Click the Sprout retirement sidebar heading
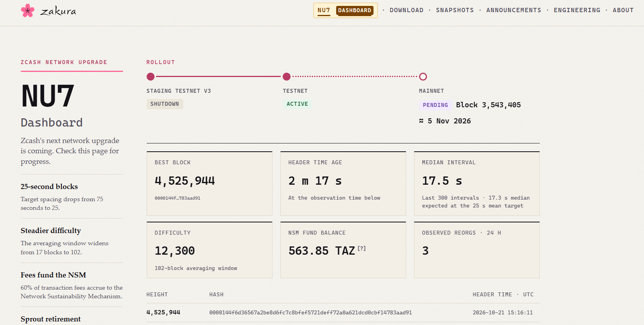644x325 pixels. (51, 319)
